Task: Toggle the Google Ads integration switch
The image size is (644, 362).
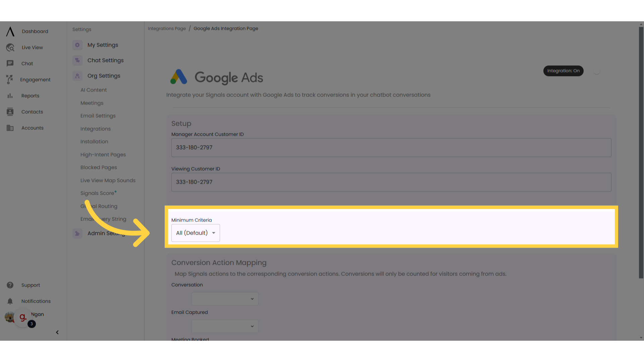Action: tap(597, 71)
